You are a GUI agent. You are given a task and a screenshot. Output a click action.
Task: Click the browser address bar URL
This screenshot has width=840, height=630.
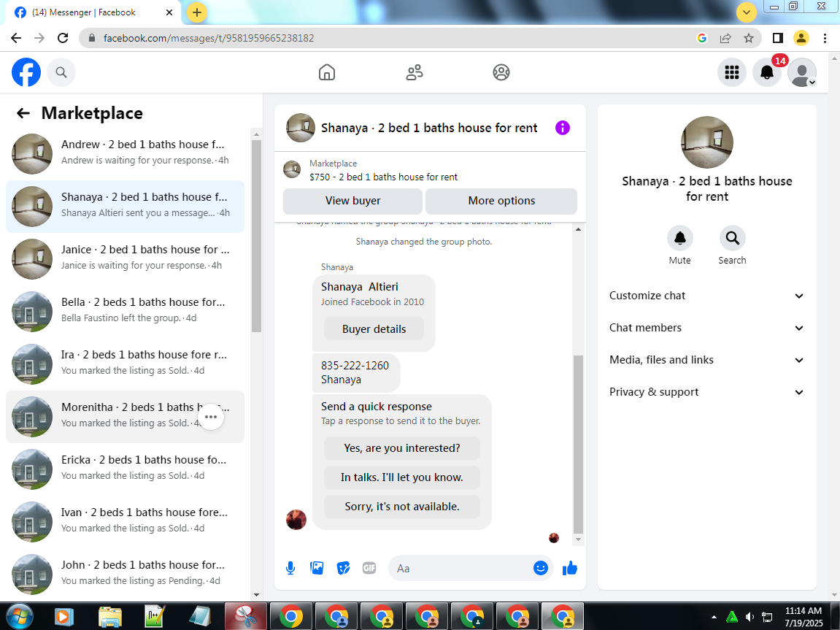point(209,38)
